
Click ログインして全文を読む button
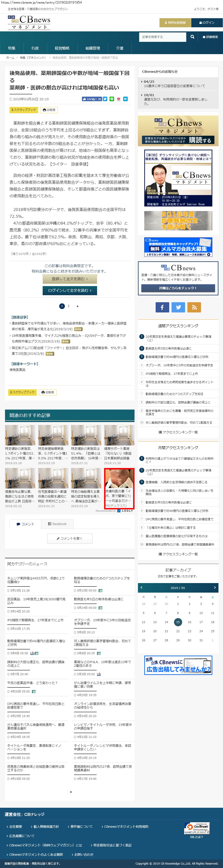click(x=70, y=290)
